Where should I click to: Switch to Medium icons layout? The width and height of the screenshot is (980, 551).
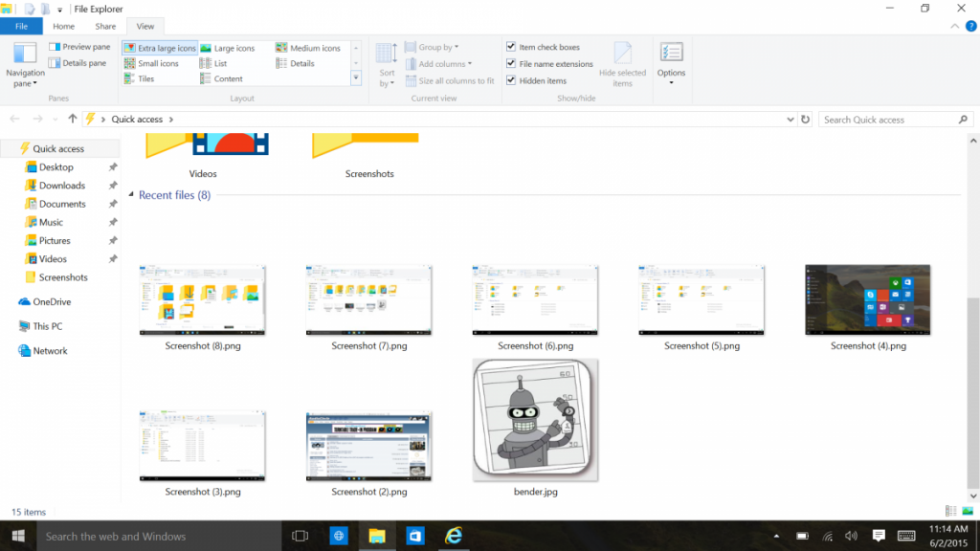click(x=308, y=48)
